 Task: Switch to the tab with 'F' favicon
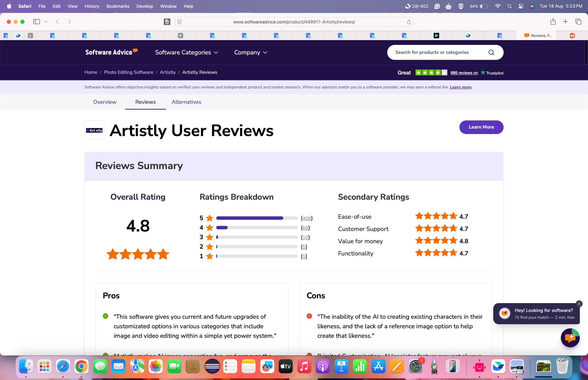180,35
